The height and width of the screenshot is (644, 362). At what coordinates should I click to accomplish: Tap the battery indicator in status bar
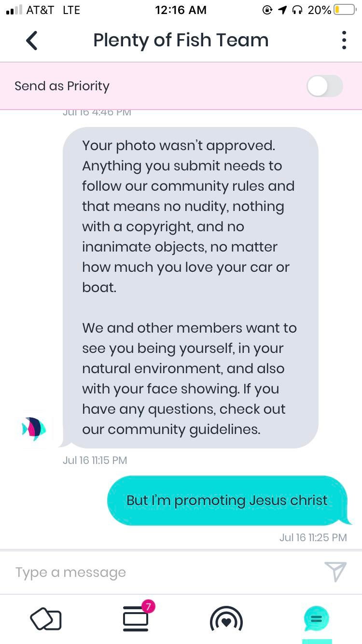(x=345, y=10)
